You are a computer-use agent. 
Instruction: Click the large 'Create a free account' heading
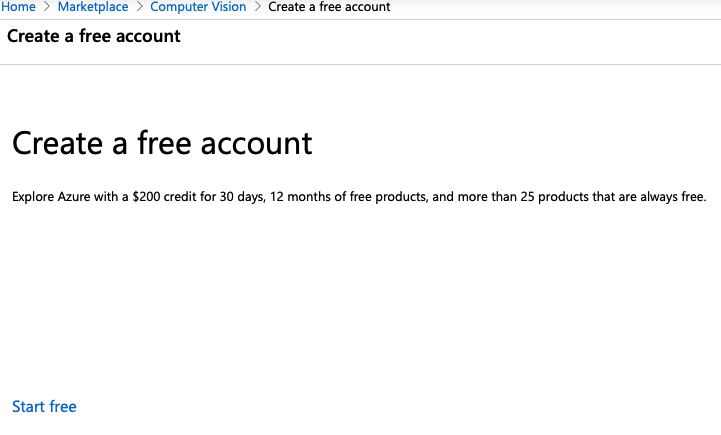(x=162, y=143)
